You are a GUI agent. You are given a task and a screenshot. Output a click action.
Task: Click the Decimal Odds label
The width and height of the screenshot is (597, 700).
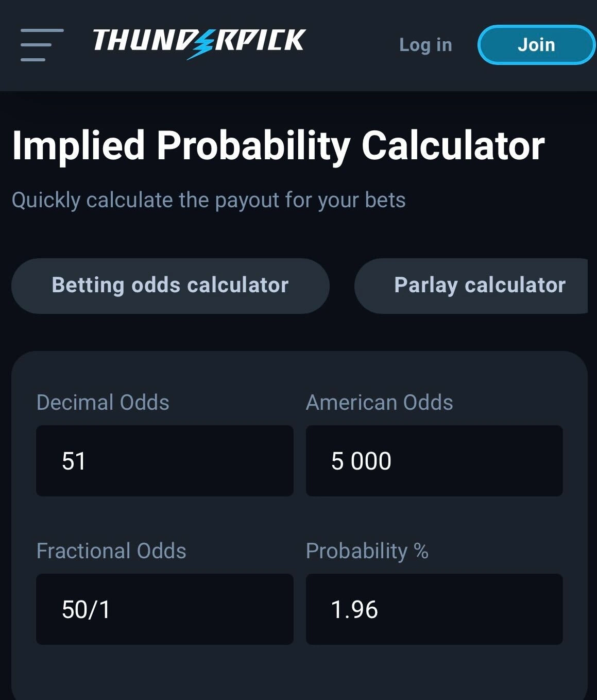[x=102, y=403]
